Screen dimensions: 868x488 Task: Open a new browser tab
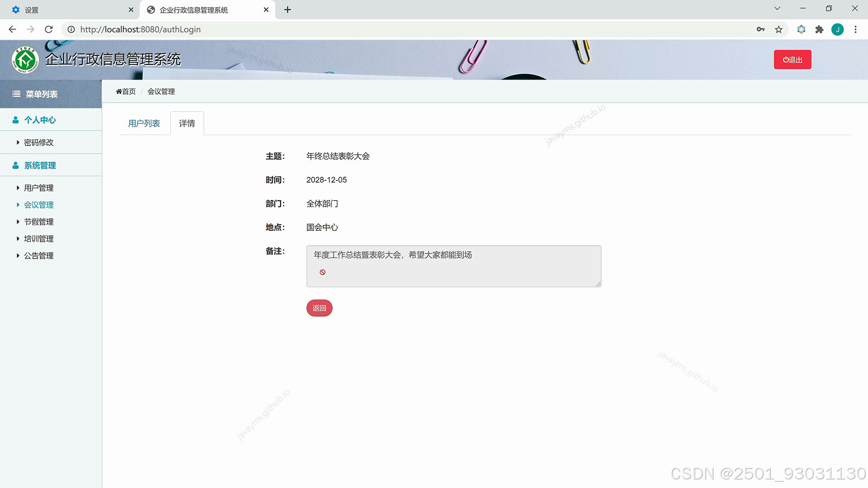(x=288, y=9)
